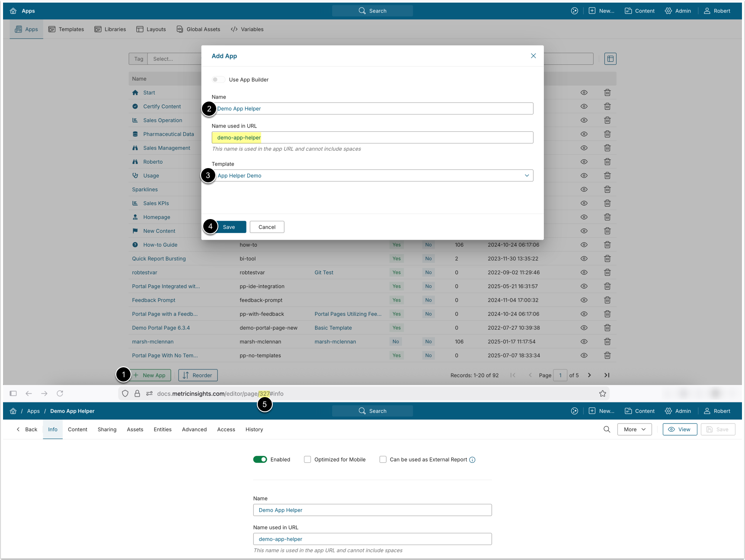Check the Optimized for Mobile checkbox
This screenshot has height=560, width=745.
[307, 459]
